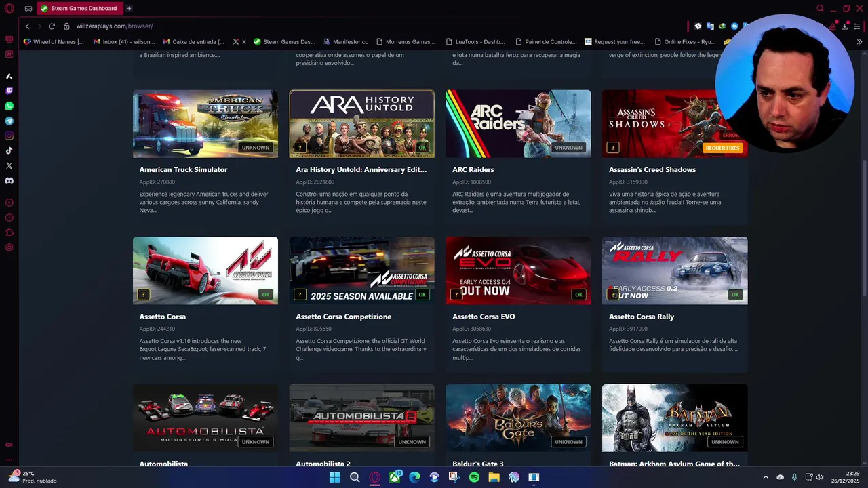
Task: Open the Easy Setup toolbar icon
Action: 857,26
